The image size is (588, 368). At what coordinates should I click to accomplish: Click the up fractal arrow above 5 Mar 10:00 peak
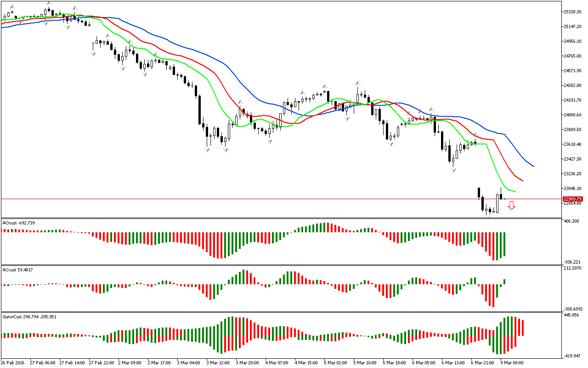[357, 83]
